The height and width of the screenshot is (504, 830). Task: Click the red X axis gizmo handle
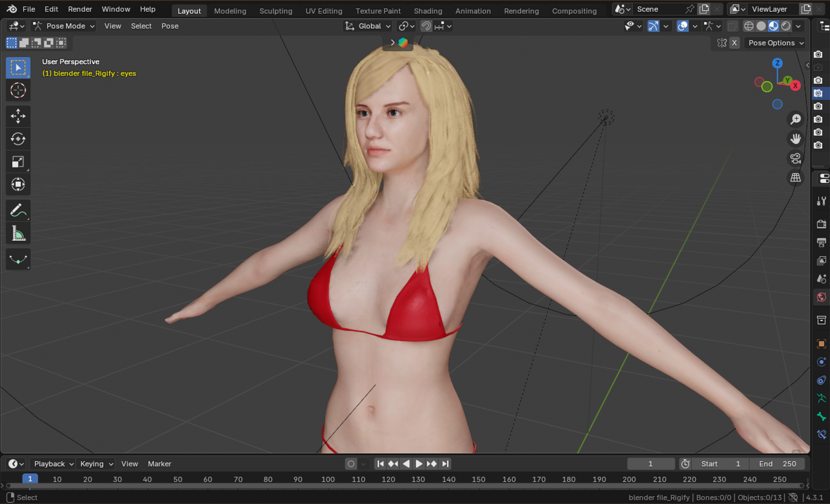pyautogui.click(x=795, y=85)
